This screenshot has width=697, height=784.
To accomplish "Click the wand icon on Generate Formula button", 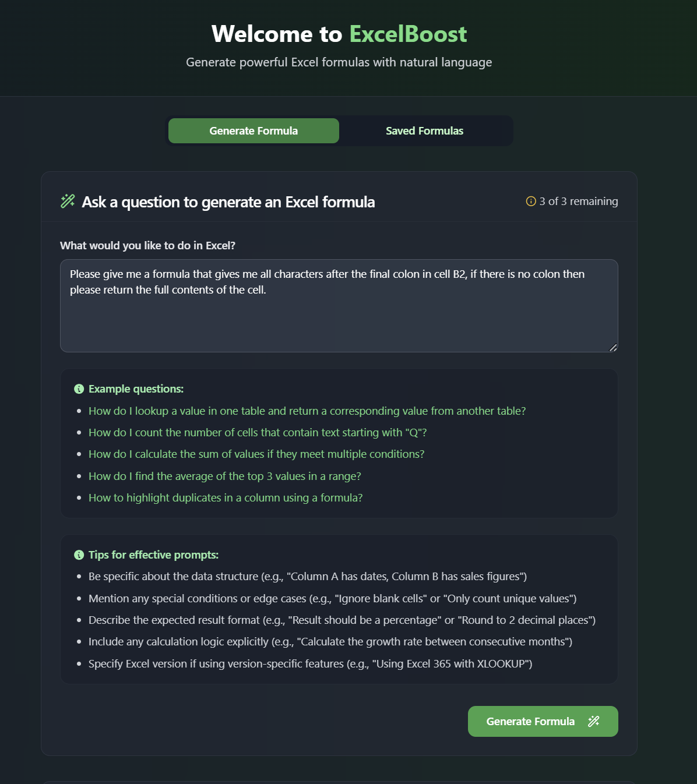I will tap(593, 721).
